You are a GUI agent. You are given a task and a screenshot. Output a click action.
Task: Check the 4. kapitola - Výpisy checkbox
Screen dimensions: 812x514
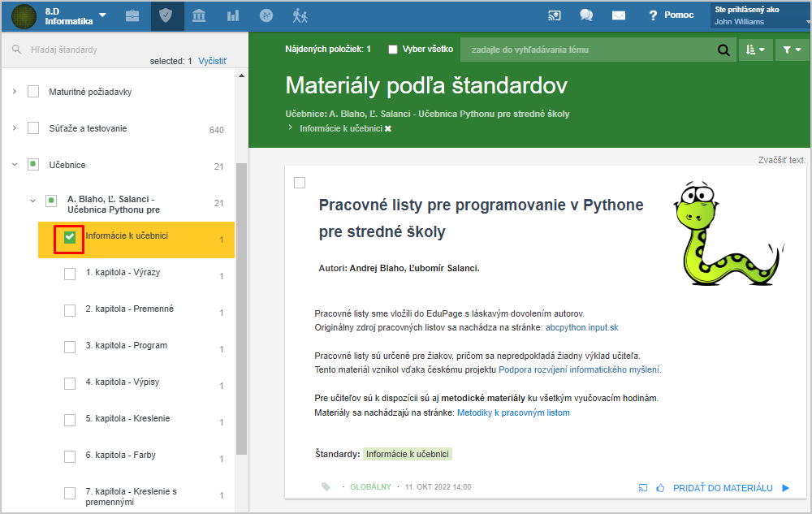tap(70, 383)
